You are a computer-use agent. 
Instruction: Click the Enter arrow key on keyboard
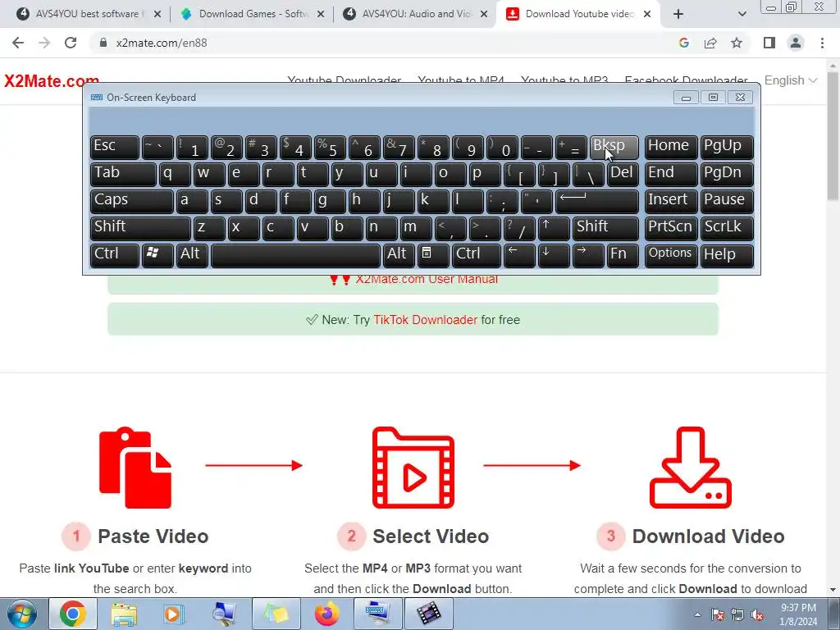click(597, 201)
